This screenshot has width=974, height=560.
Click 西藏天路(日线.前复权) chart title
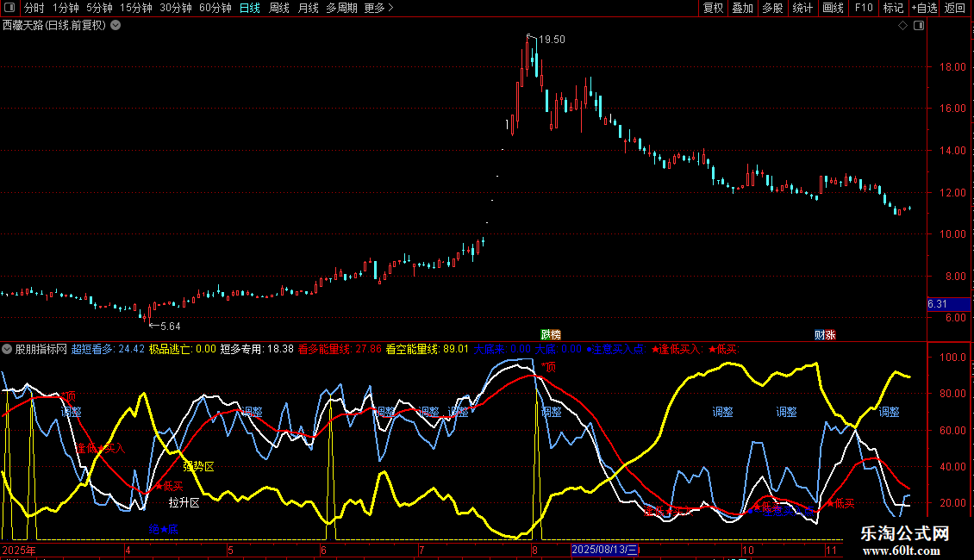pos(54,26)
